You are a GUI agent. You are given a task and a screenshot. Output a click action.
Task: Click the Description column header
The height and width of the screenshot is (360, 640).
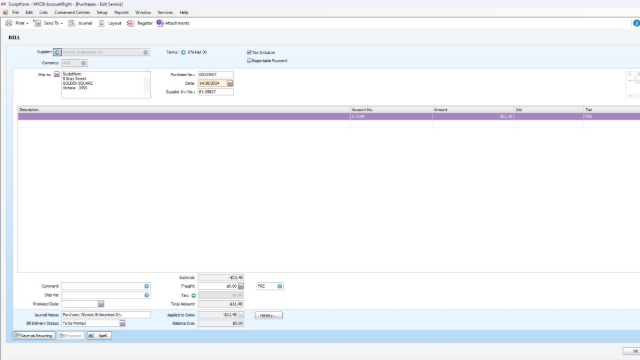coord(184,110)
